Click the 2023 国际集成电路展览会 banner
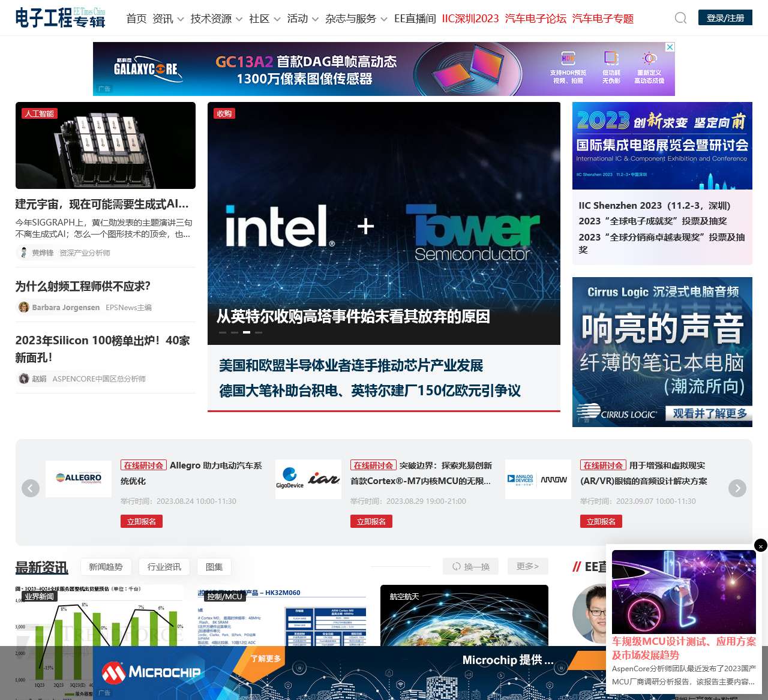Screen dimensions: 768x700 coord(662,146)
